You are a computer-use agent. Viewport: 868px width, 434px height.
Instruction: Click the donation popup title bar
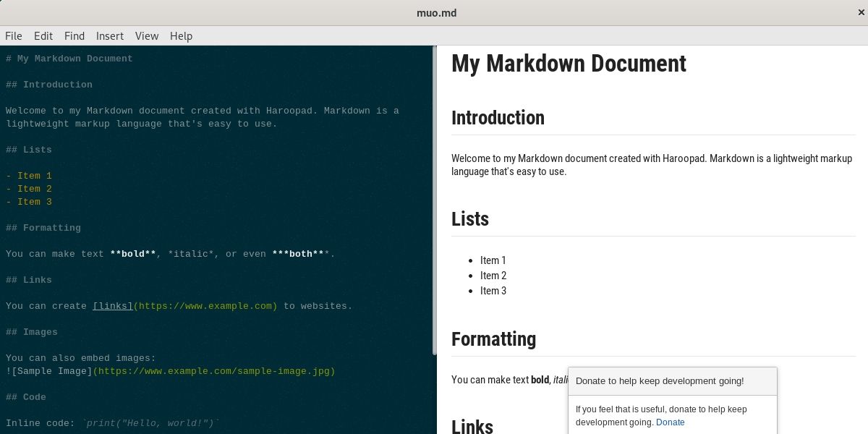click(673, 380)
